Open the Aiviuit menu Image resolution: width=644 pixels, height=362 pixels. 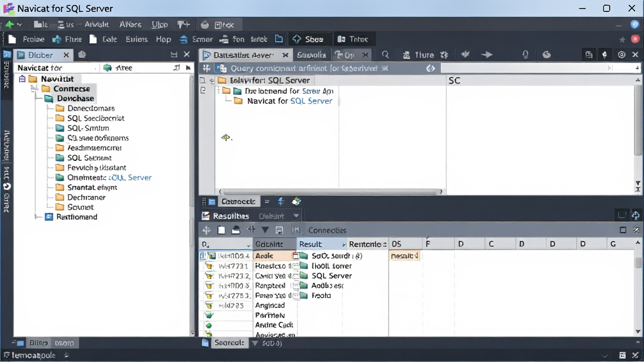[x=96, y=25]
